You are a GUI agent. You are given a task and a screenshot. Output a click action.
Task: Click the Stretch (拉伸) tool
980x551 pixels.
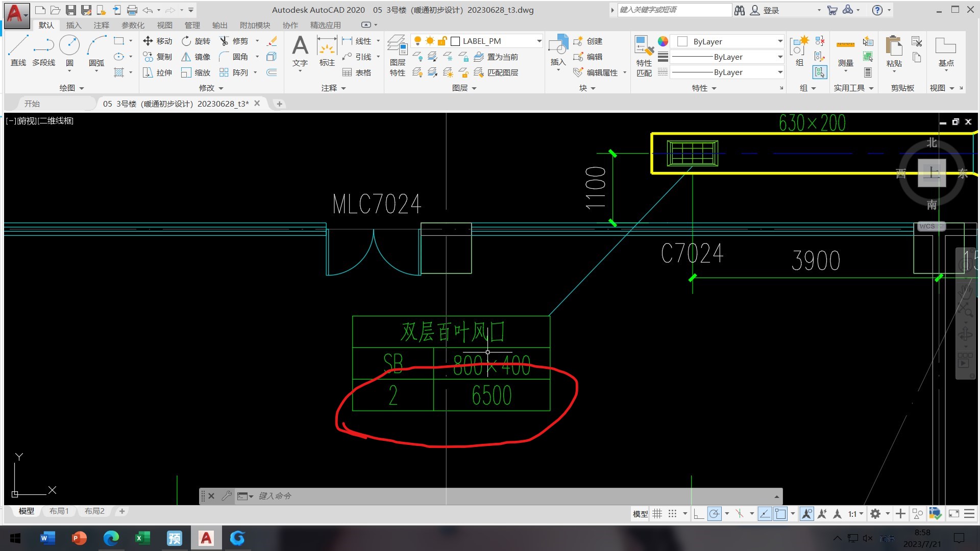[158, 72]
